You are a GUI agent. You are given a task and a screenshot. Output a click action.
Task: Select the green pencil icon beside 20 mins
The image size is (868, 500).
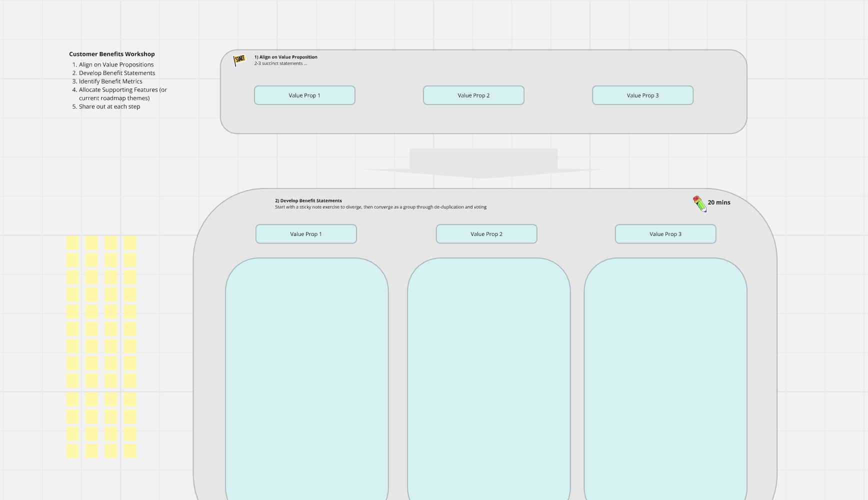pyautogui.click(x=699, y=203)
